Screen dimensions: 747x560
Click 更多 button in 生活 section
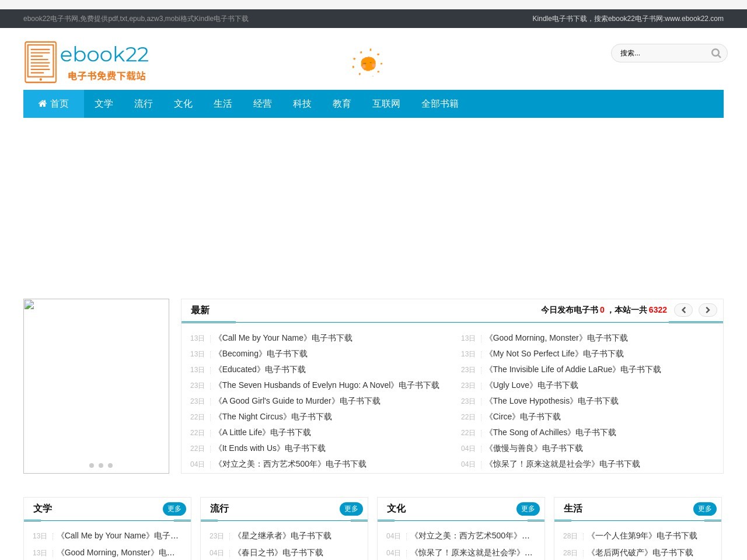coord(705,509)
